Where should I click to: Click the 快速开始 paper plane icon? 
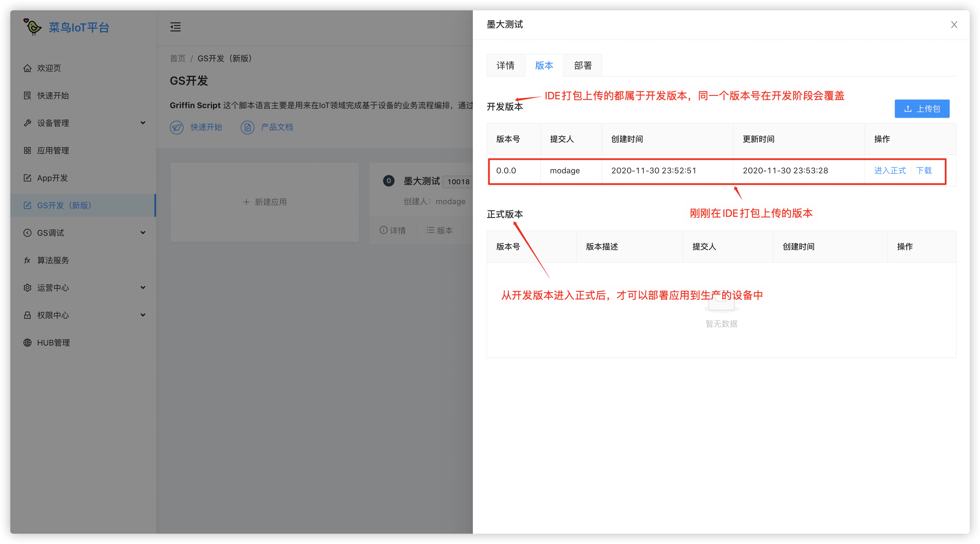coord(176,127)
